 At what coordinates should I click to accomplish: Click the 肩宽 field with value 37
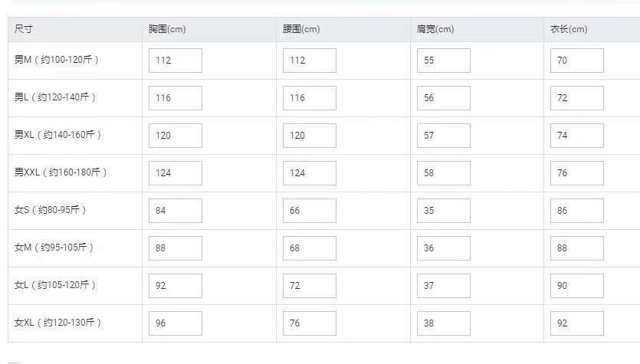(443, 286)
